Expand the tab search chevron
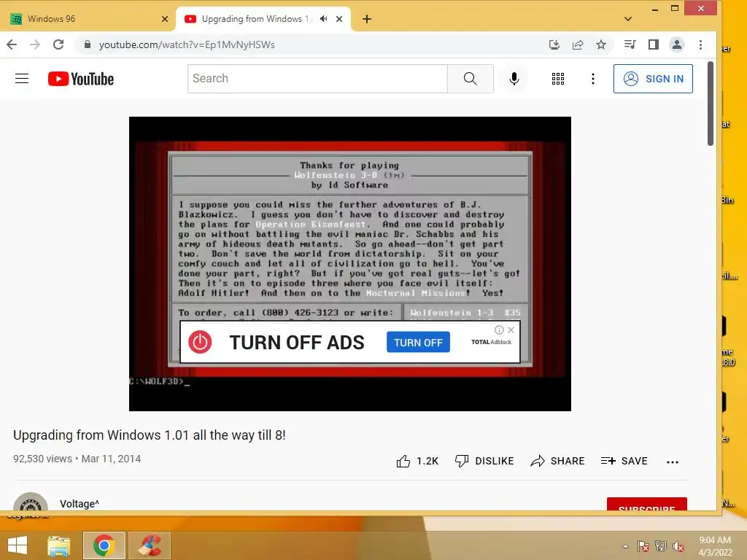Image resolution: width=747 pixels, height=560 pixels. [x=628, y=19]
